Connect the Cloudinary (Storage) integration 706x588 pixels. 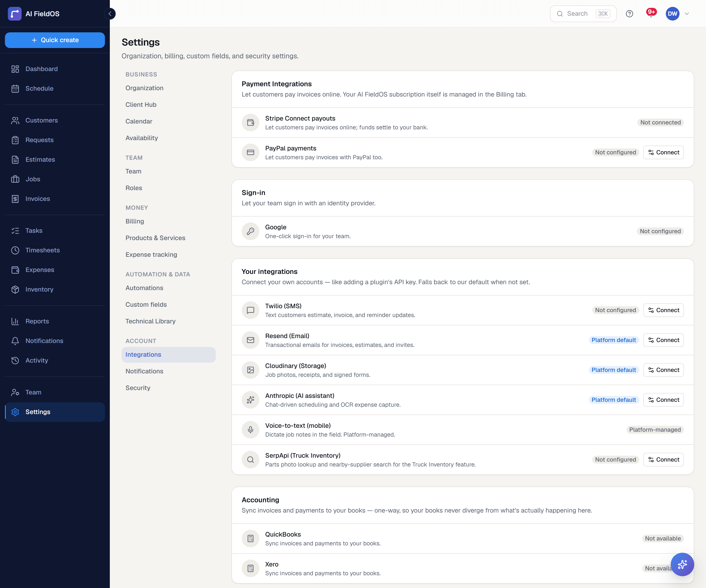pos(663,370)
